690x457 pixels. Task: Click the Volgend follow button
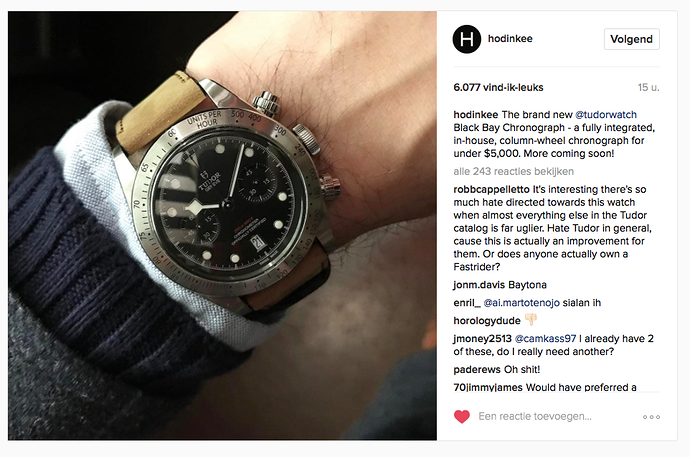(631, 39)
